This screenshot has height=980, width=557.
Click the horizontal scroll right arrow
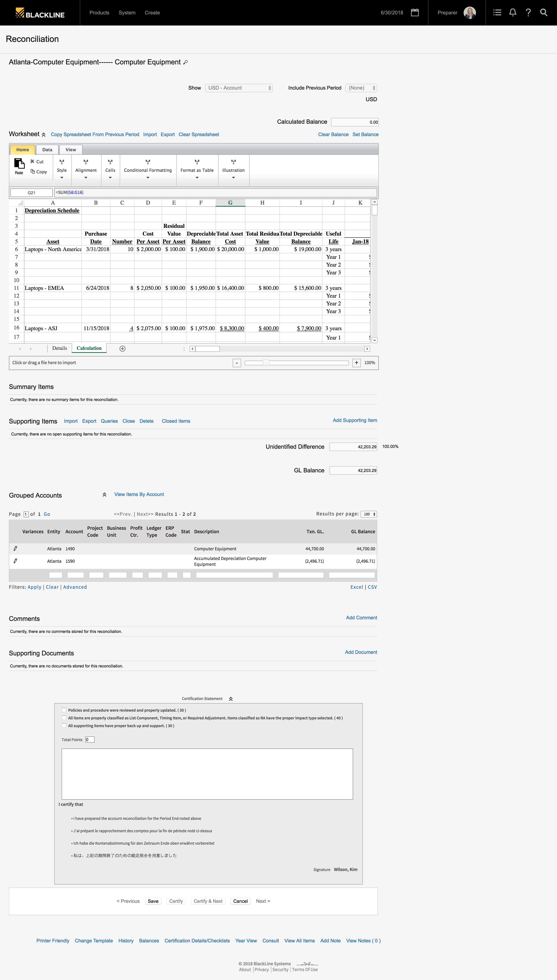pos(367,349)
